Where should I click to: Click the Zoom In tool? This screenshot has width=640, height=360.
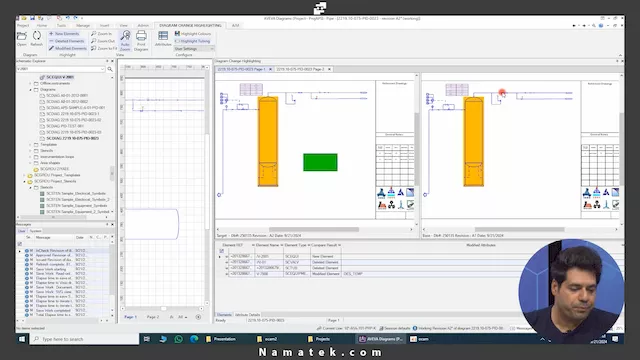(101, 33)
